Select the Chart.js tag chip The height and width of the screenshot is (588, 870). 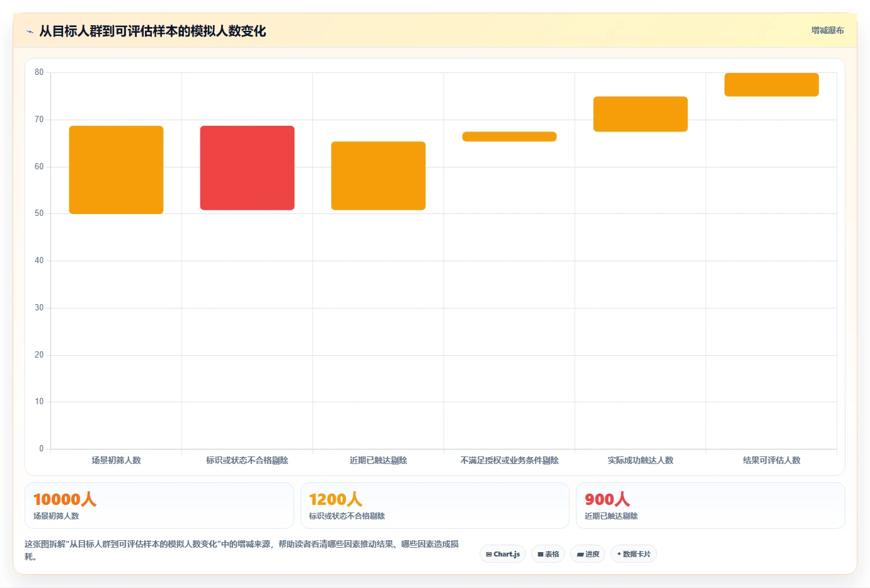(x=503, y=554)
